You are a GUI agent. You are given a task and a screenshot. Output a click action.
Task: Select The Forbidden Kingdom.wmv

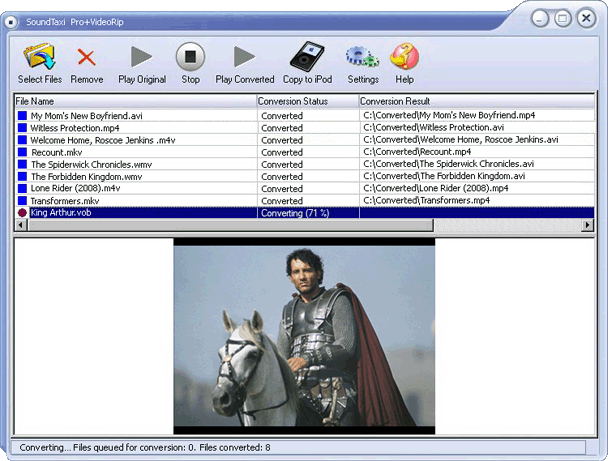86,176
